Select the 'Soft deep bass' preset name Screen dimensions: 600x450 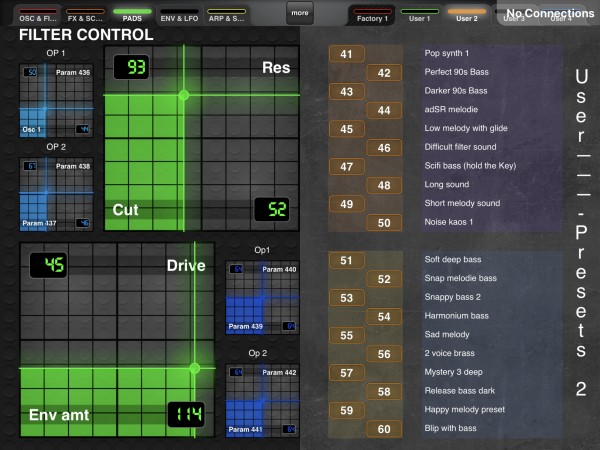tap(453, 259)
